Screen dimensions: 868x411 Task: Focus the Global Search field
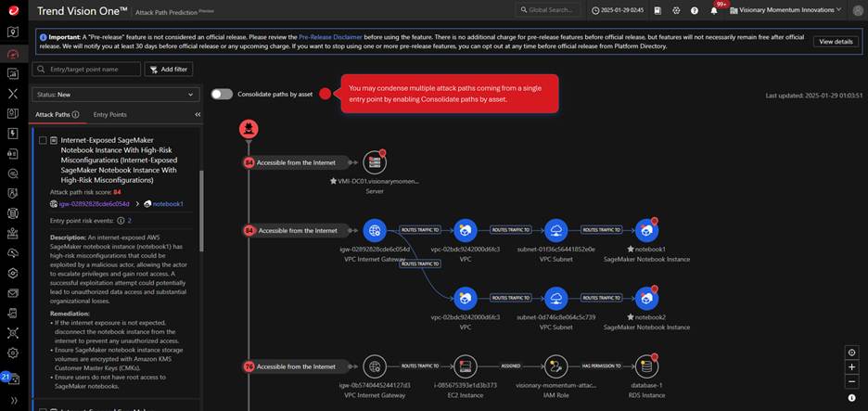pos(548,10)
